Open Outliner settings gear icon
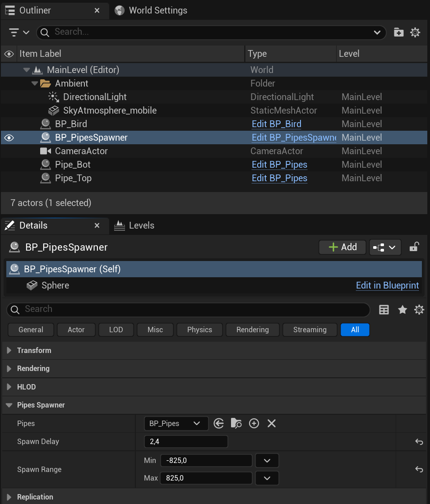This screenshot has width=430, height=504. tap(415, 32)
